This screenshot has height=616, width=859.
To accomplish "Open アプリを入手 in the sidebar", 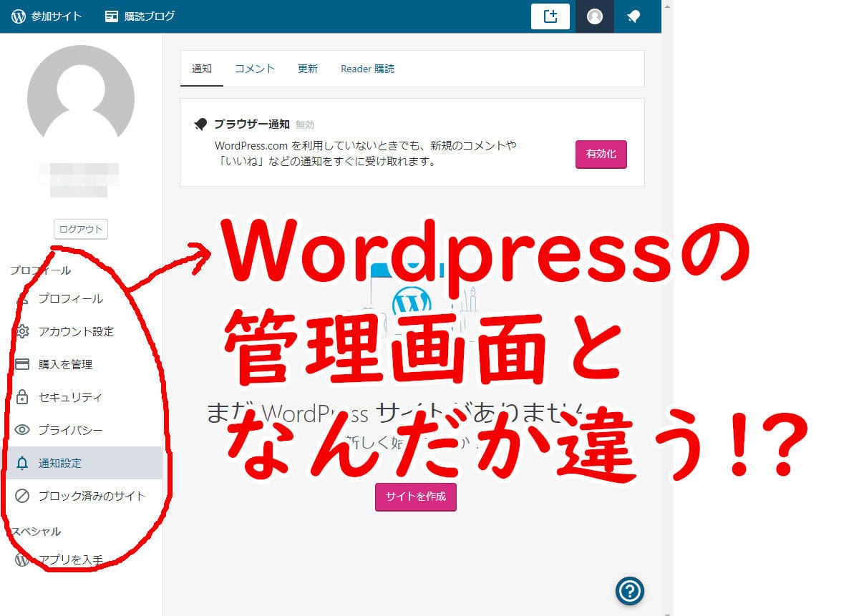I will pos(70,559).
